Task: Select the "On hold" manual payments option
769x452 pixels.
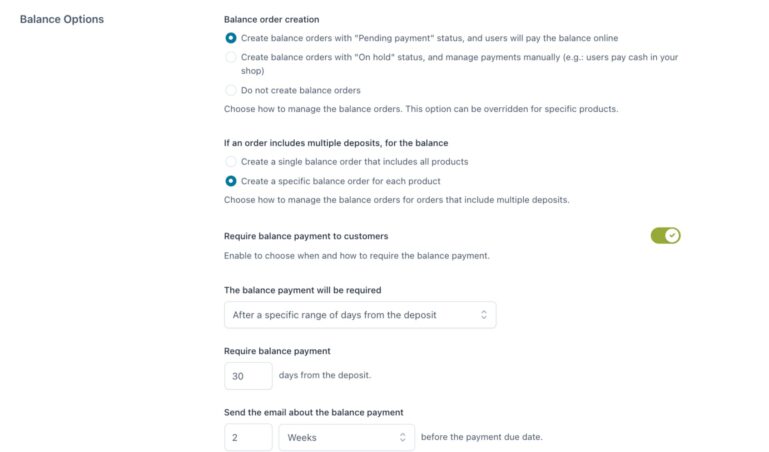Action: (x=231, y=57)
